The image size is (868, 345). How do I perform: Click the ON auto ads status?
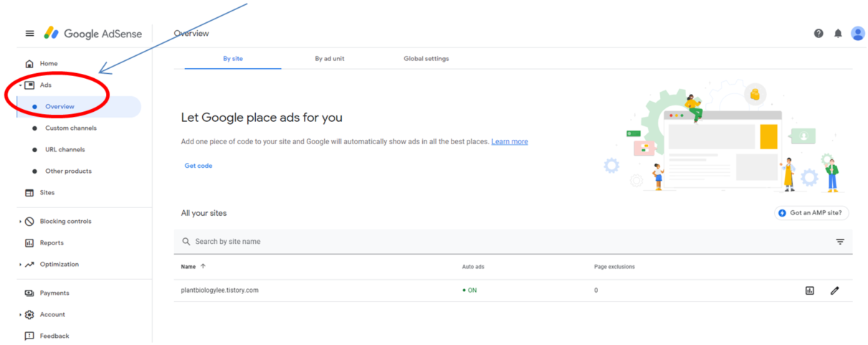469,290
